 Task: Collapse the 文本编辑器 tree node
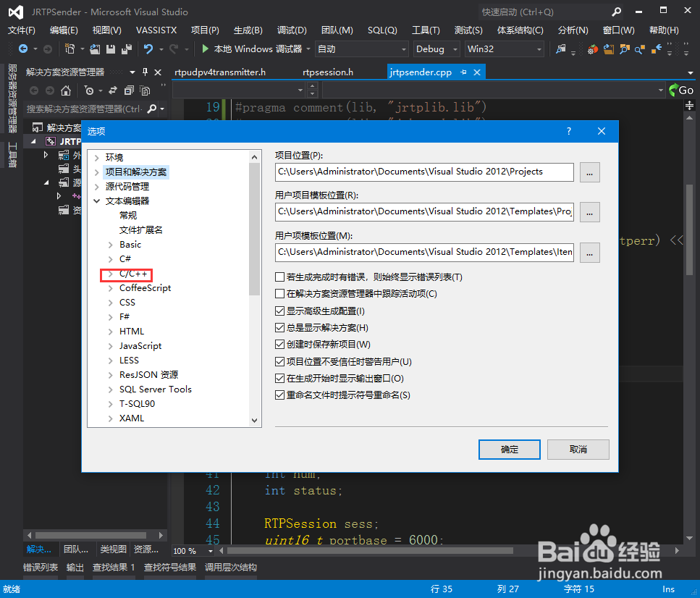97,201
